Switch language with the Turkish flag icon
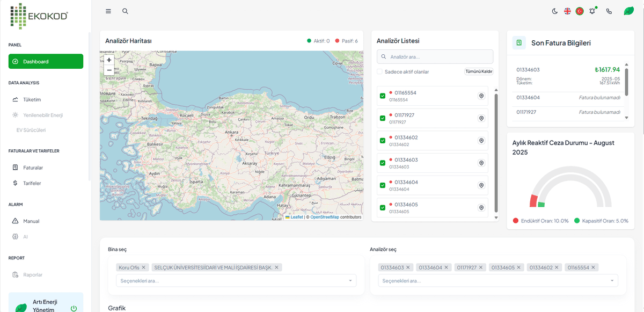The image size is (644, 312). 580,11
